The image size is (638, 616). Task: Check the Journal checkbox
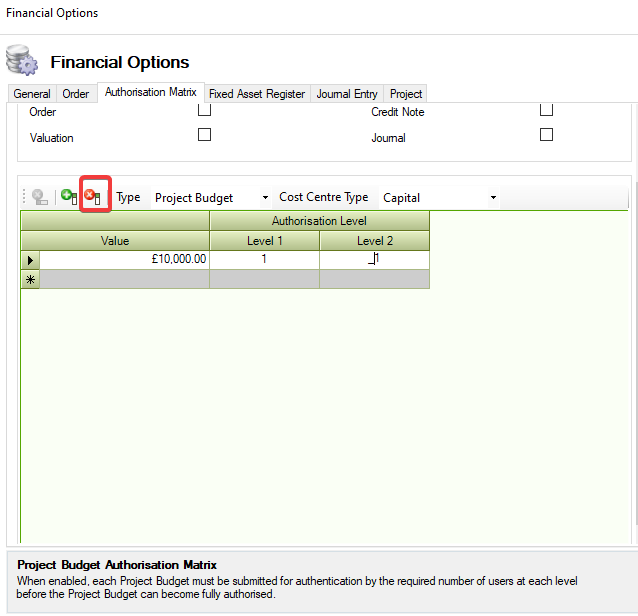(546, 135)
